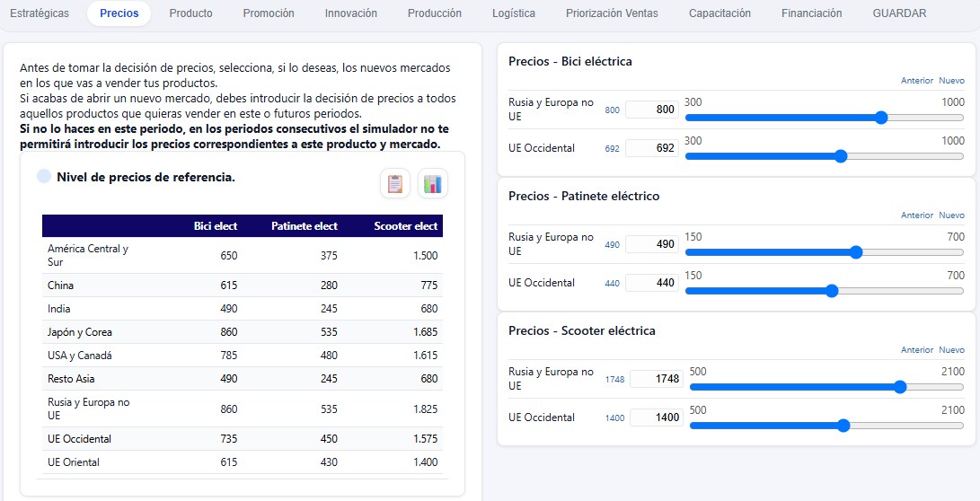Adjust Patinete eléctrico Rusia price slider

pos(825,252)
